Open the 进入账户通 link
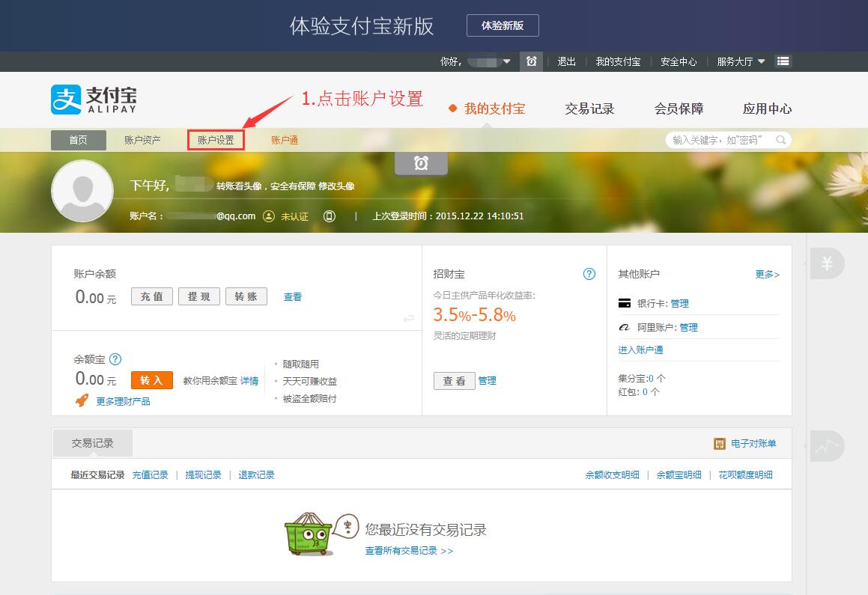Screen dimensions: 868x595 click(x=640, y=350)
